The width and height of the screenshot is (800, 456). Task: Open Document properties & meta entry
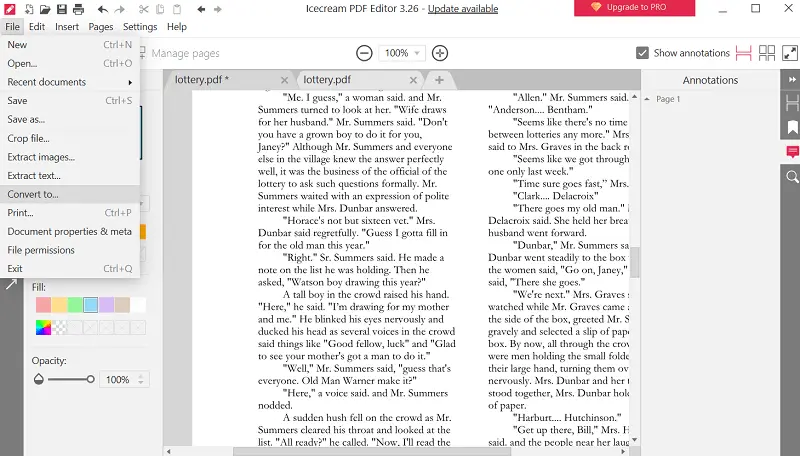coord(70,232)
